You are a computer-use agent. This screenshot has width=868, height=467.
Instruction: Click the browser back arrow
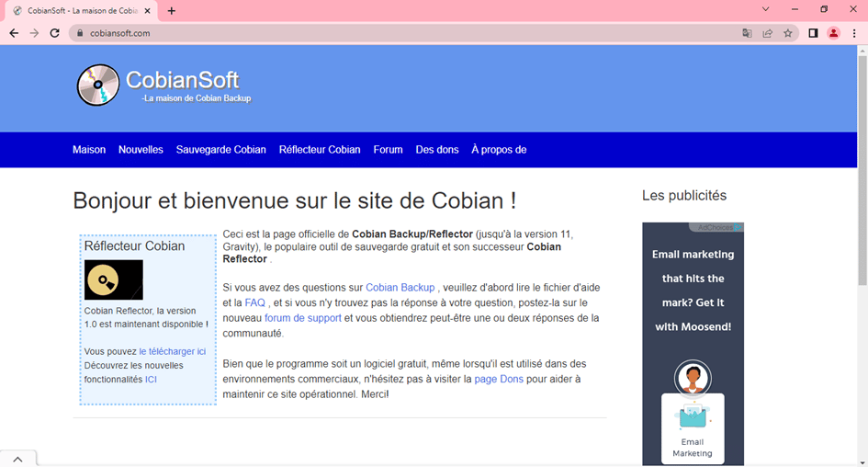[x=14, y=33]
